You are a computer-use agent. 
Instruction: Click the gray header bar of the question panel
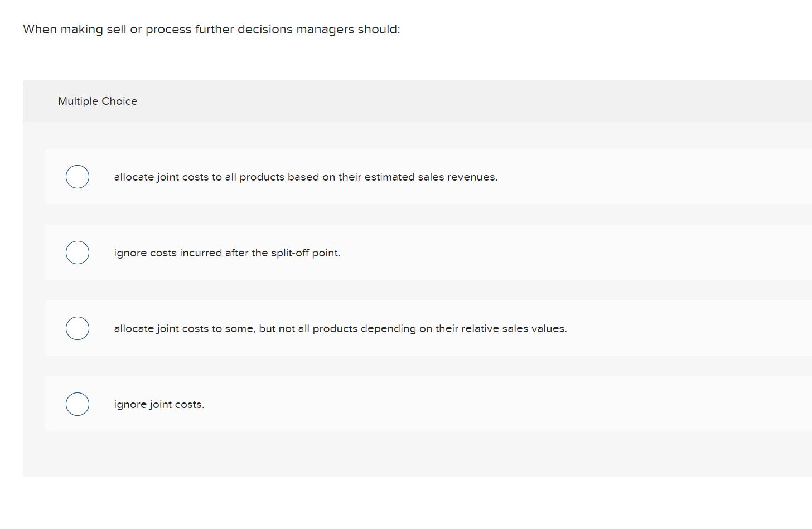point(390,101)
